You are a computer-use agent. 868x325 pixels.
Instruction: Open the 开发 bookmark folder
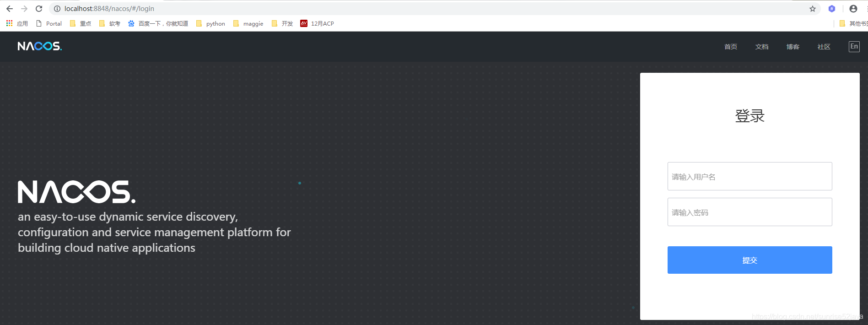pyautogui.click(x=282, y=23)
